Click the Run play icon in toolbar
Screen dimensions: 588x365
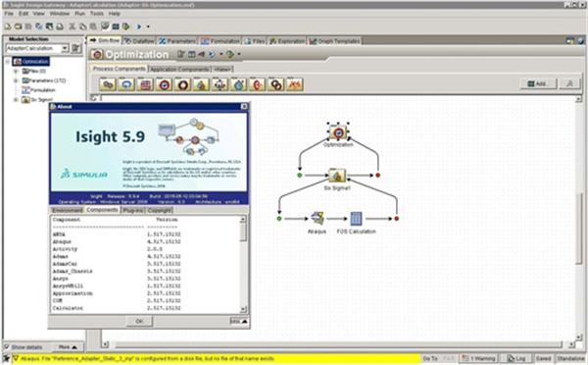pyautogui.click(x=139, y=26)
